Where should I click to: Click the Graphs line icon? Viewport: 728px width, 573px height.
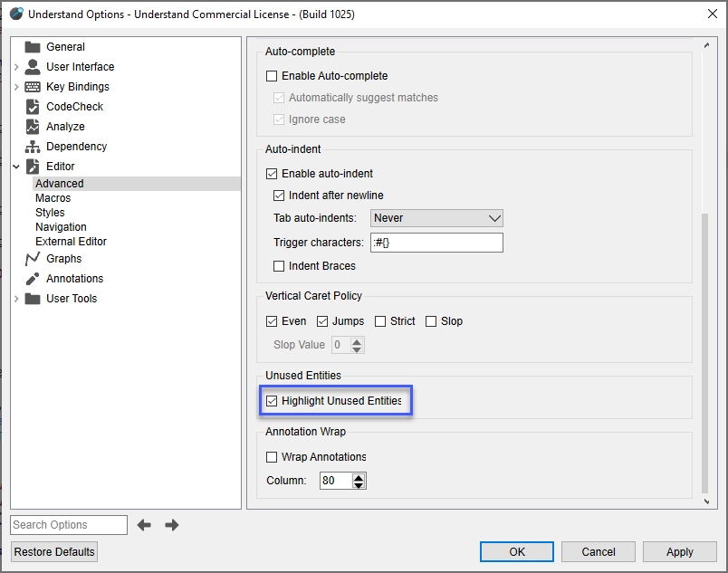[x=32, y=259]
